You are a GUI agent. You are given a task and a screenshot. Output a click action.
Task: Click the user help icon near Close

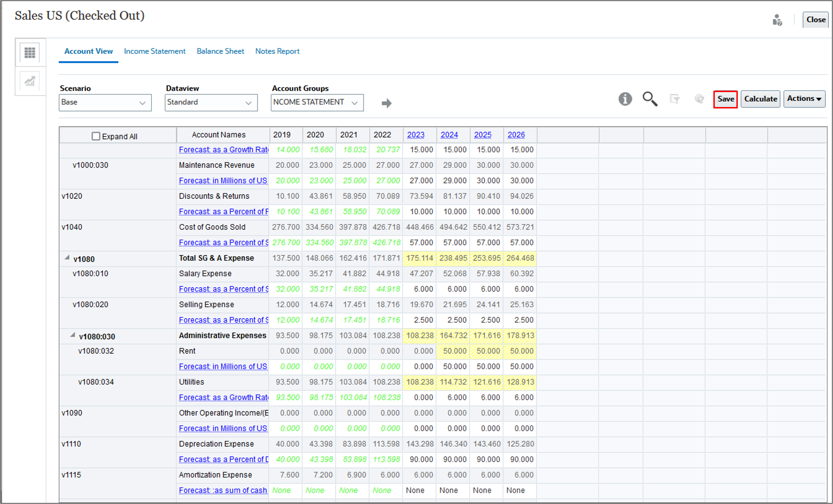click(x=777, y=20)
